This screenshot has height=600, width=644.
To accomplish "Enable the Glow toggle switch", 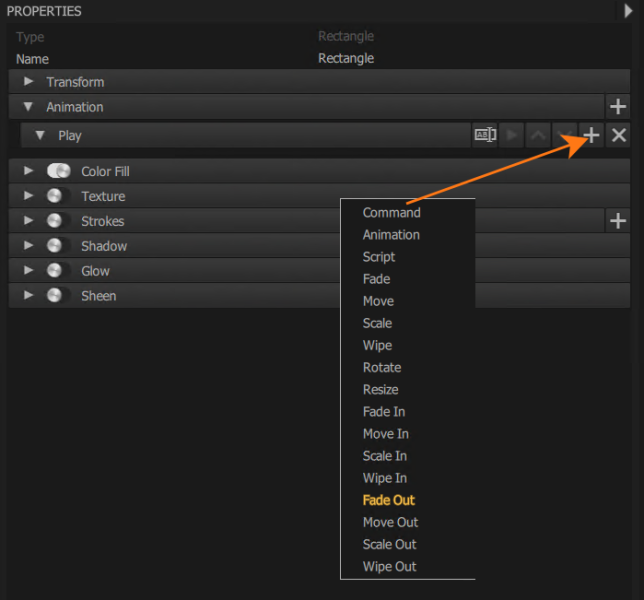I will (59, 271).
